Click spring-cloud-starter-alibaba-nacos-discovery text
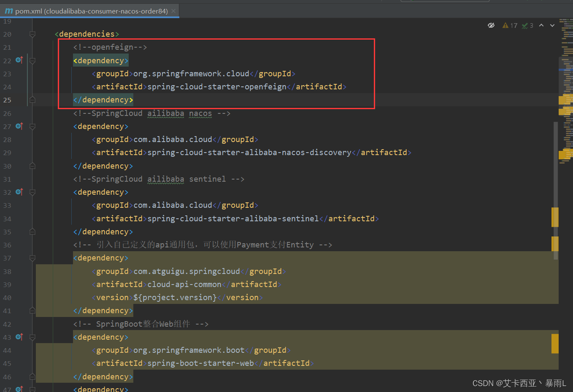The image size is (573, 392). (249, 153)
